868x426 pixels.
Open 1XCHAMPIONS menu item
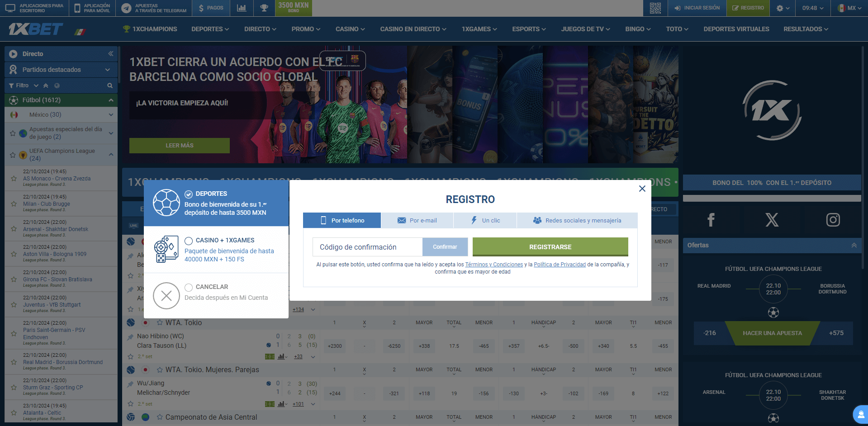150,29
